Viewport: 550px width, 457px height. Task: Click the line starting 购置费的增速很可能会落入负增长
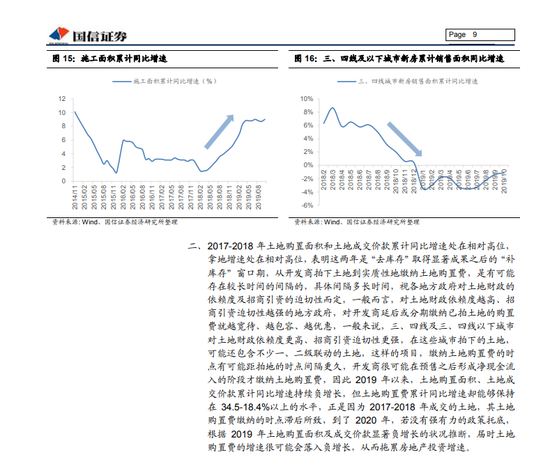[x=339, y=447]
